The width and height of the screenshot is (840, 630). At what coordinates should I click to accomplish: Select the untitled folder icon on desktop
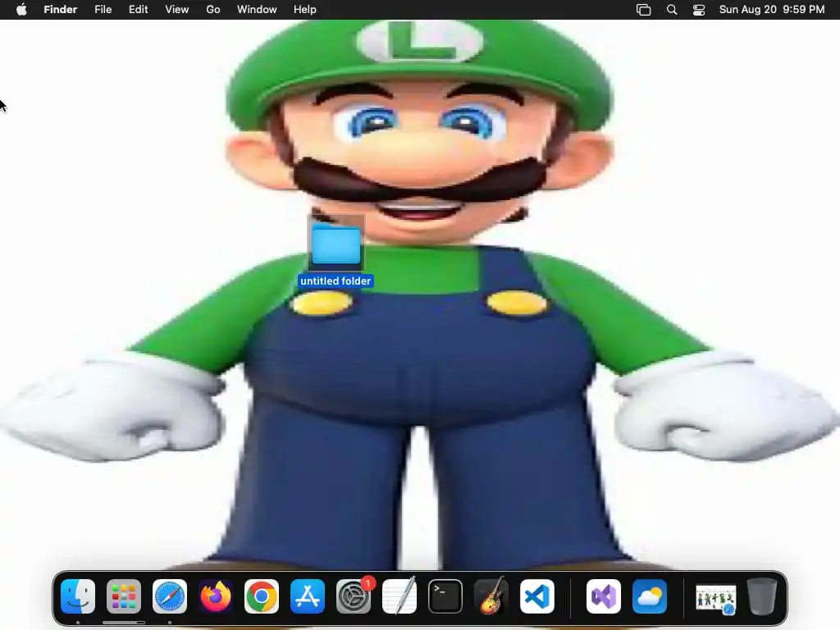pyautogui.click(x=336, y=244)
